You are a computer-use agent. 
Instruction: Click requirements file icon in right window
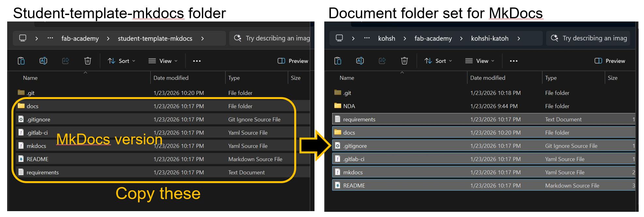point(338,119)
